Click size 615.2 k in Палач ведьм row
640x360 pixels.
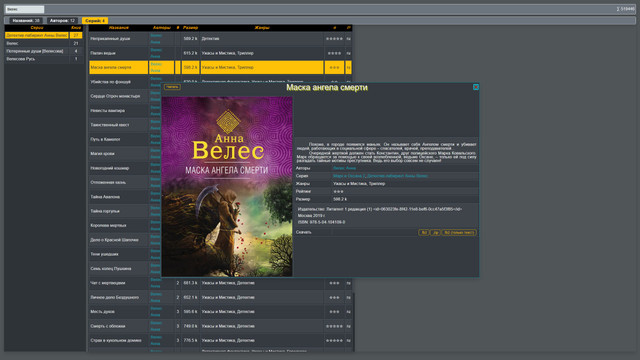(190, 53)
